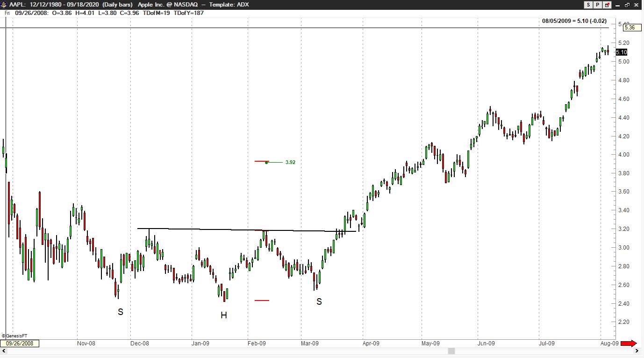Click the chart application icon beside AAPL

coord(4,4)
